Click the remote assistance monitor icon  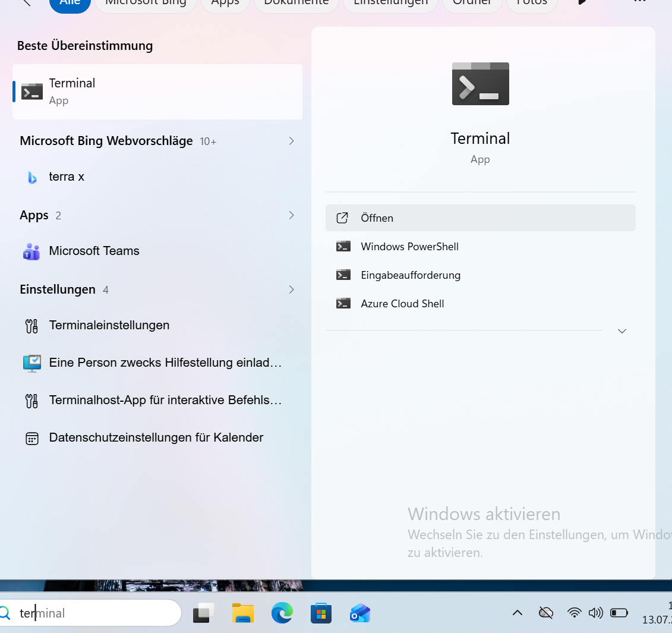(31, 363)
